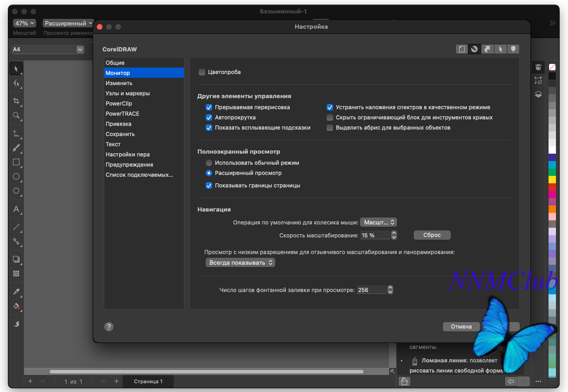Viewport: 568px width, 392px height.
Task: Open the Objects layers docker icon
Action: [538, 94]
